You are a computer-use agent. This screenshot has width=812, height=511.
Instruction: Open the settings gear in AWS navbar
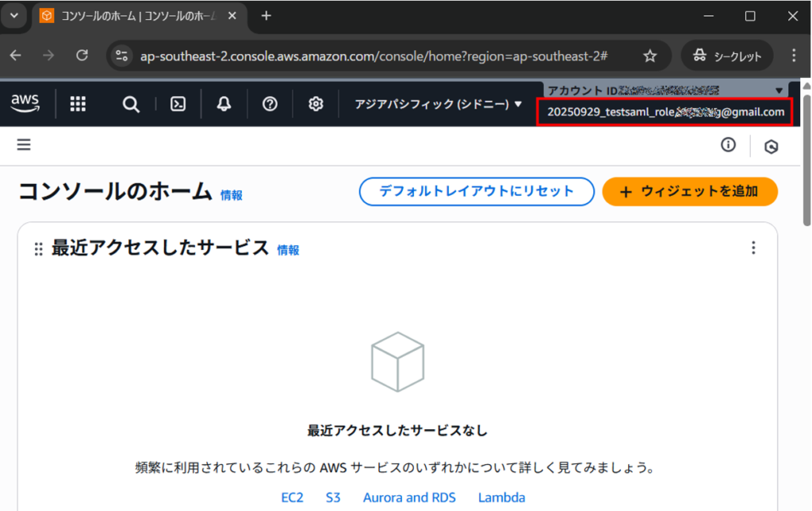click(316, 104)
